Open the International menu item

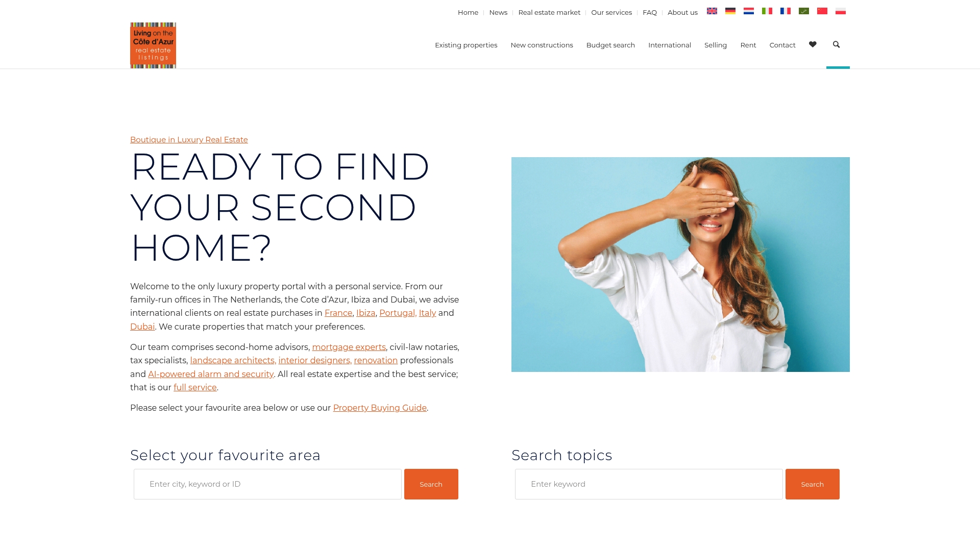point(669,45)
